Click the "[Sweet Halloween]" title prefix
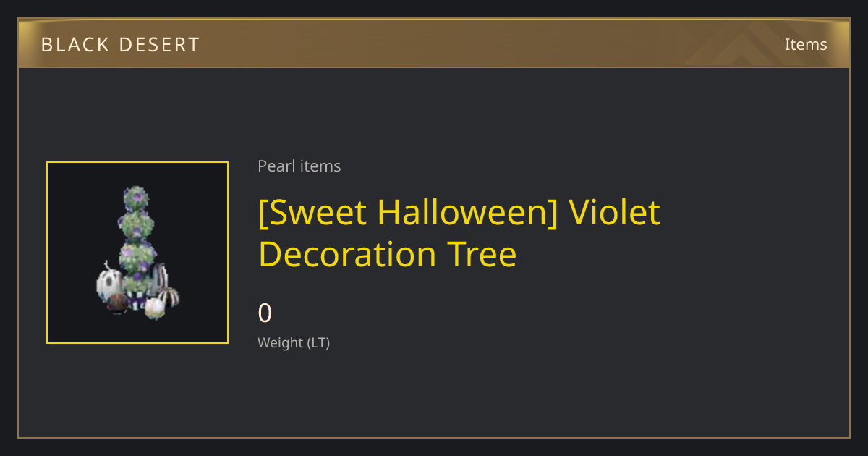Screen dimensions: 868x456 tap(408, 213)
